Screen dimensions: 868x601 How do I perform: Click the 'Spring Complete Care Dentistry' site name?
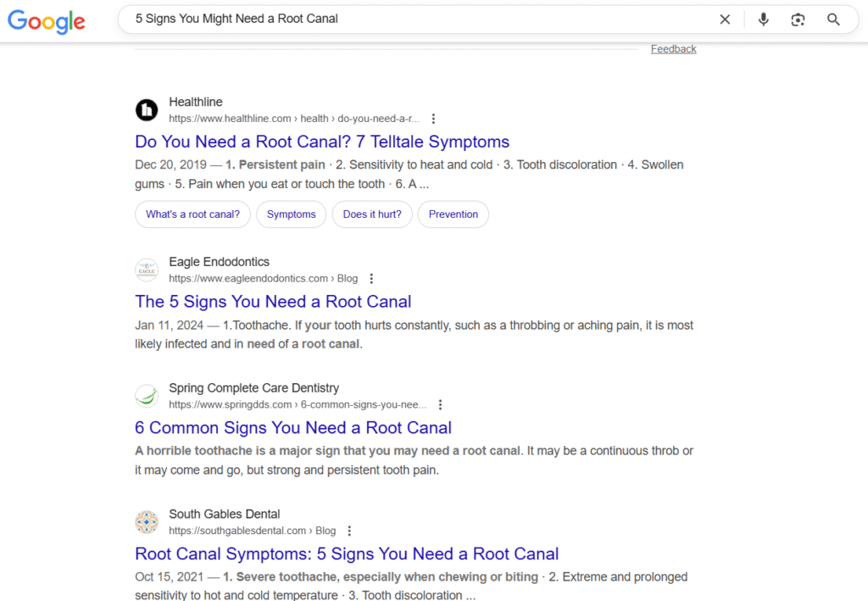(x=253, y=388)
